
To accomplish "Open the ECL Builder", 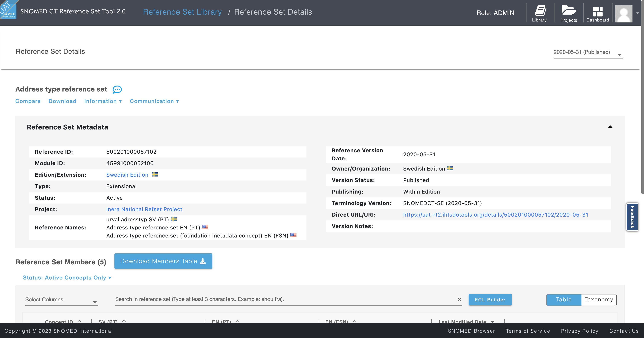I will 490,299.
